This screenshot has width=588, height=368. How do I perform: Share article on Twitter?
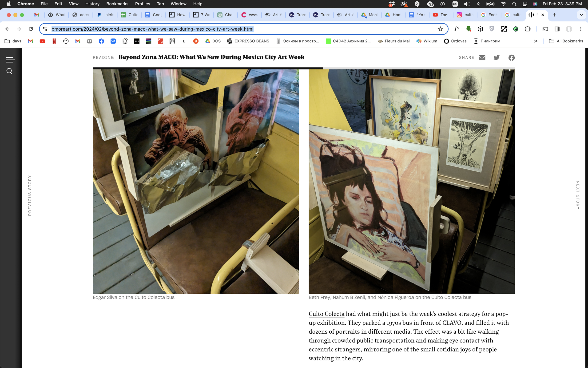[496, 58]
